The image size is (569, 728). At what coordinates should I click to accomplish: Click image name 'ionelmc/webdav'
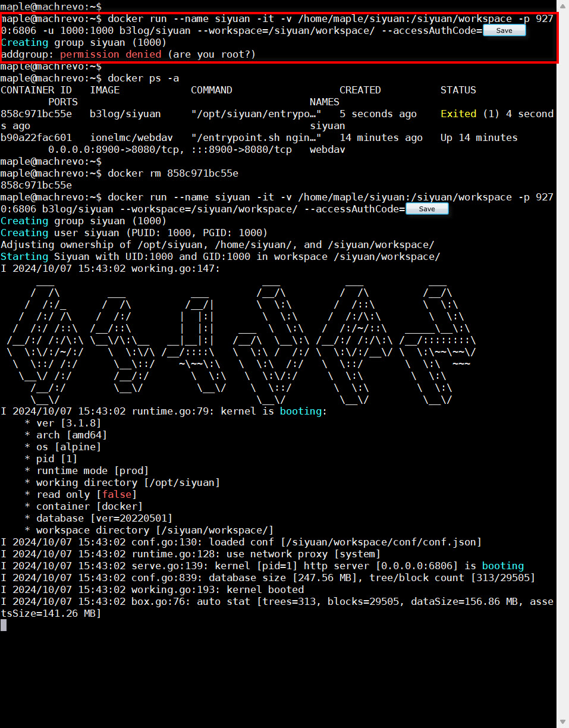tap(131, 137)
